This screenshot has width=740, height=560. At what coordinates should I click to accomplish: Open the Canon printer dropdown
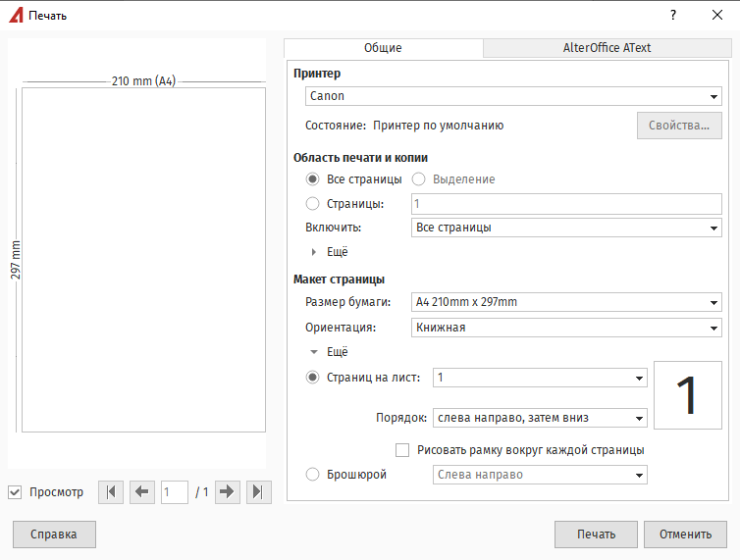(x=513, y=96)
